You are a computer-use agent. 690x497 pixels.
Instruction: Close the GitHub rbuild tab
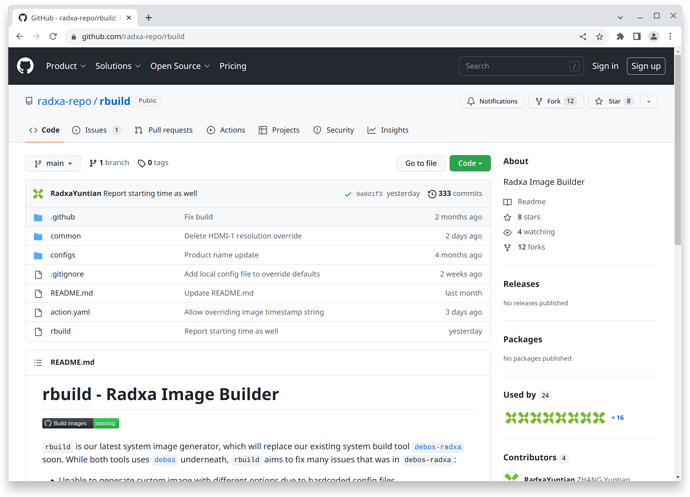pyautogui.click(x=129, y=18)
